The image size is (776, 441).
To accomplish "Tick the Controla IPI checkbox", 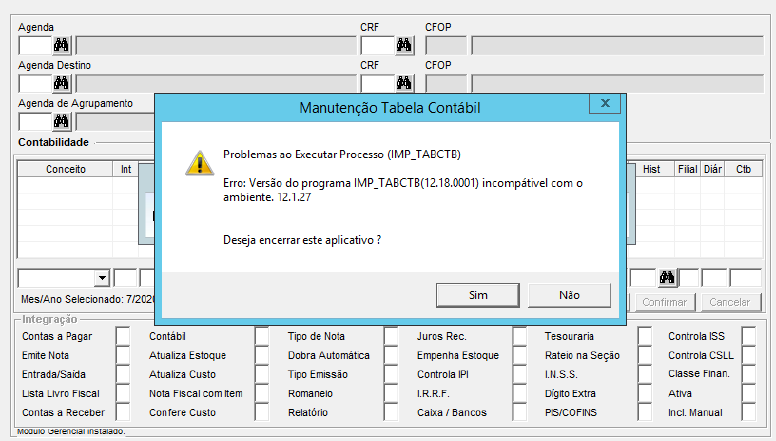I will coord(520,374).
